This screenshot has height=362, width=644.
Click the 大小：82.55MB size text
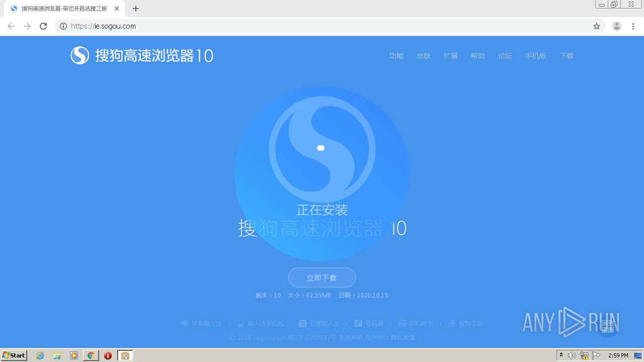pos(309,296)
